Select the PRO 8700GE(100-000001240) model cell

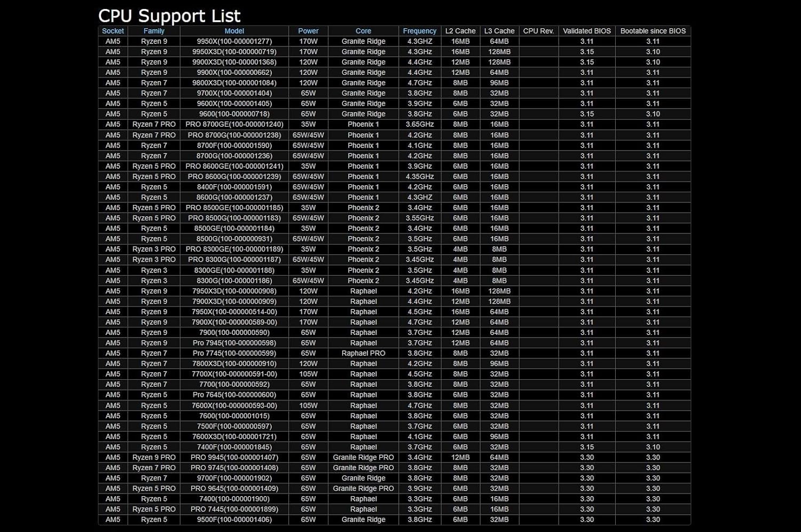click(x=234, y=124)
